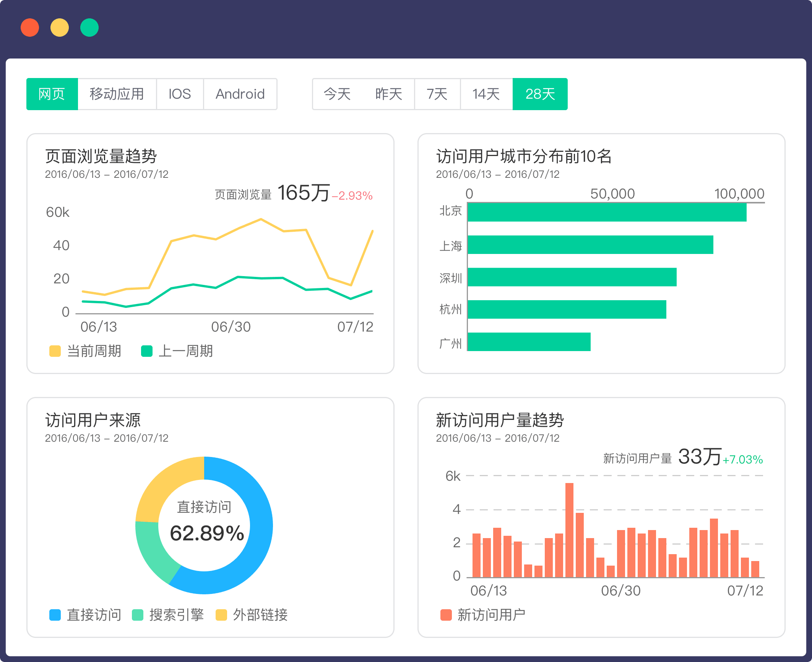
Task: Switch to the 网页 tab
Action: (x=52, y=94)
